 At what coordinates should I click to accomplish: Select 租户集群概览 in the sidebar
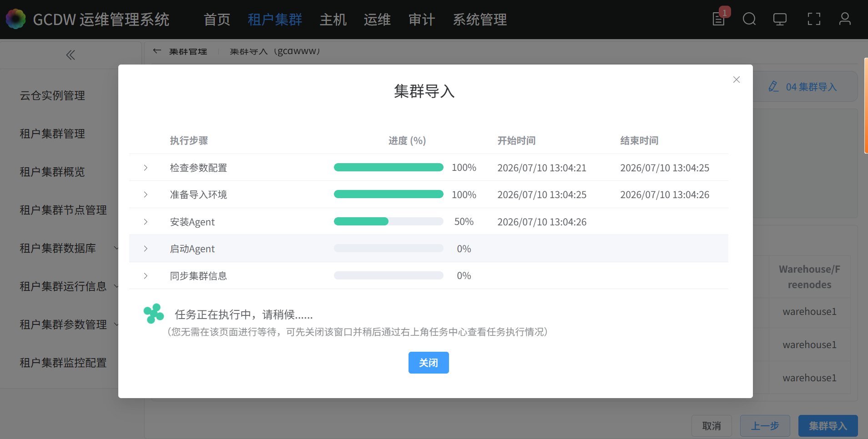52,172
